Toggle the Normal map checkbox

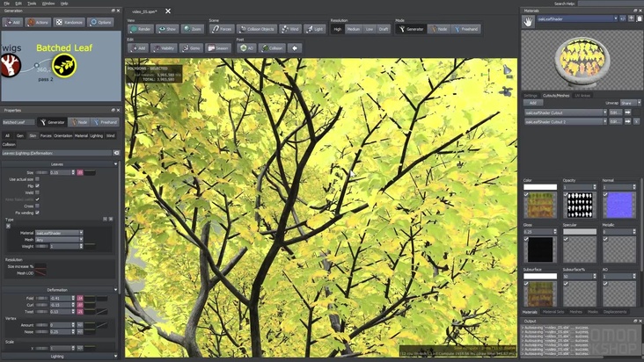605,194
